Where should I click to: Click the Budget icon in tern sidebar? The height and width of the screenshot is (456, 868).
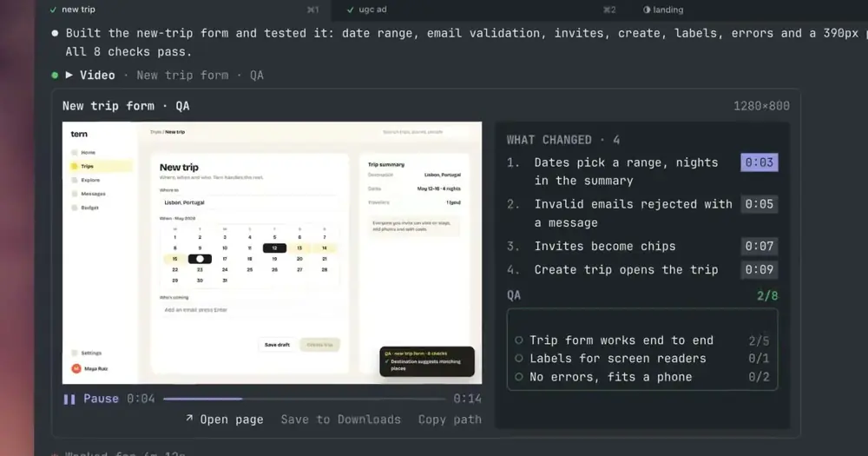tap(74, 208)
